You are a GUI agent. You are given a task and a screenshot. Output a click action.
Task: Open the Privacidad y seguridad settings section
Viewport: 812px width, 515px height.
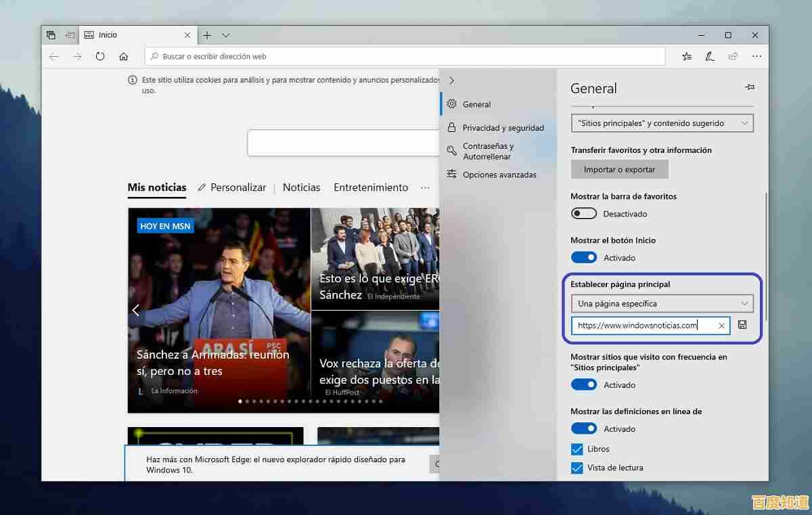click(503, 127)
